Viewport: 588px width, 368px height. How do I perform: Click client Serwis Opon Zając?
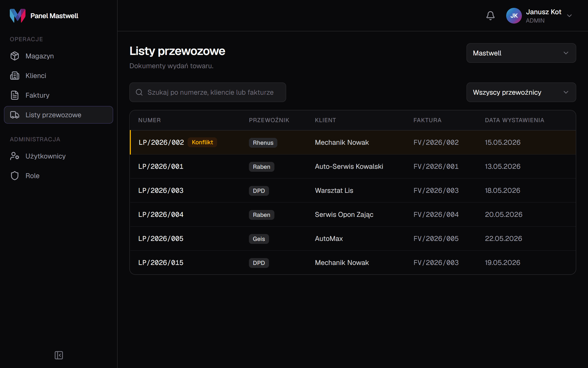344,215
